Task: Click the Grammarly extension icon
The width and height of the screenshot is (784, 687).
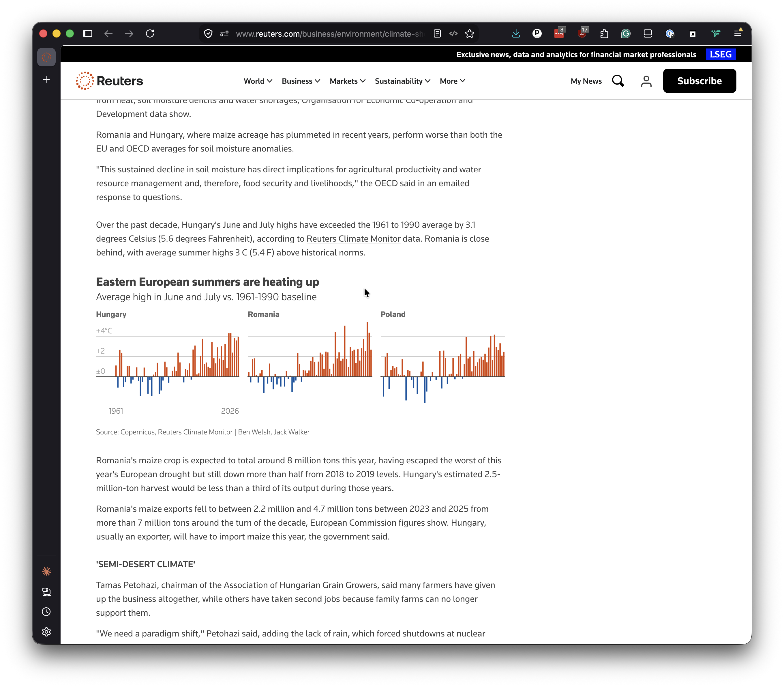Action: [626, 34]
